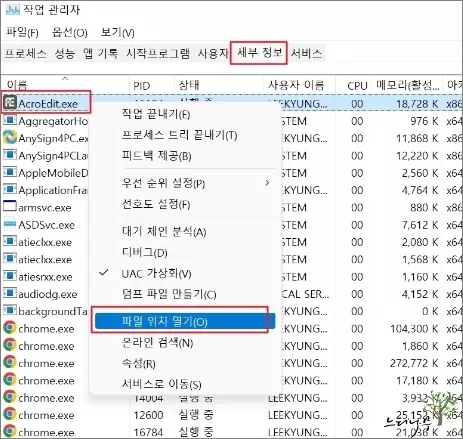
Task: Click the backgroundTa process icon
Action: point(10,311)
